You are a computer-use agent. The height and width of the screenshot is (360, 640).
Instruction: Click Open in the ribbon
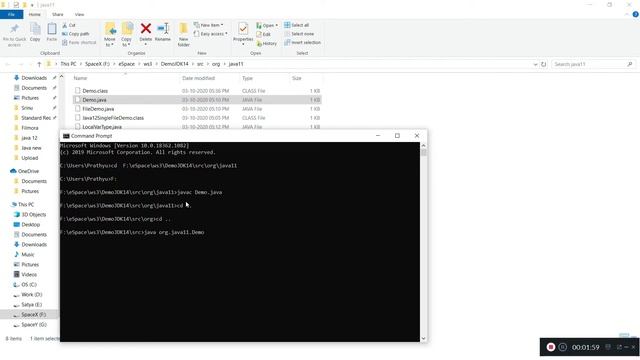[267, 25]
